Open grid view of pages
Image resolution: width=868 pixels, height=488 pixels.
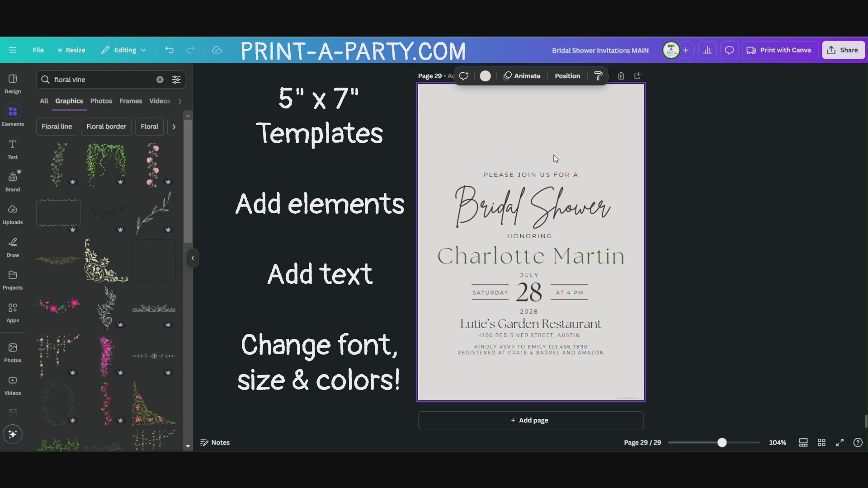coord(822,443)
